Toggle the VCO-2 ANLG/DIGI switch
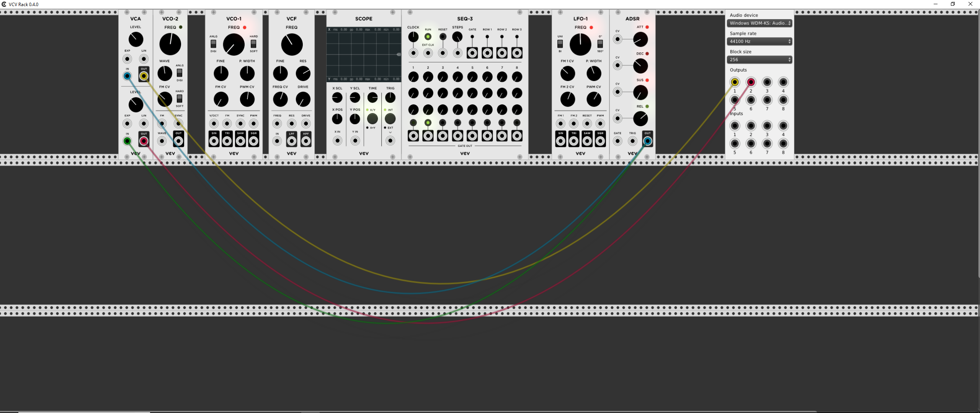This screenshot has height=413, width=980. (x=179, y=73)
